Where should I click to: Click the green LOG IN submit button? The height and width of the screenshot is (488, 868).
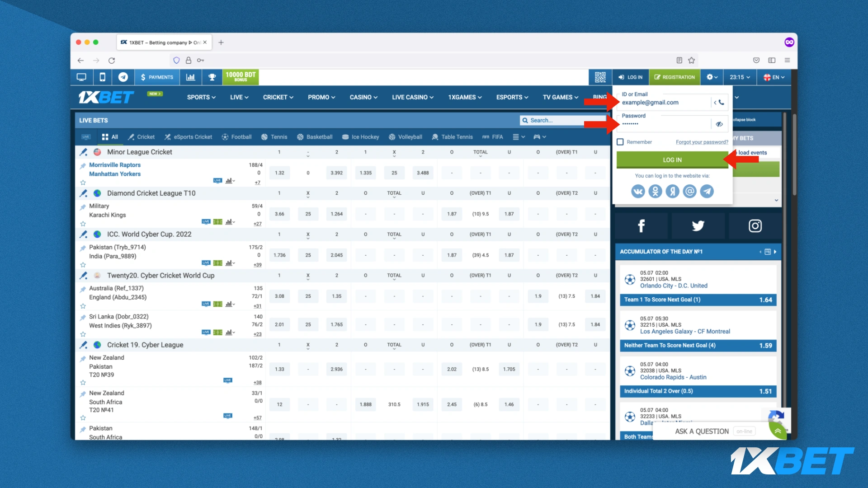[672, 160]
